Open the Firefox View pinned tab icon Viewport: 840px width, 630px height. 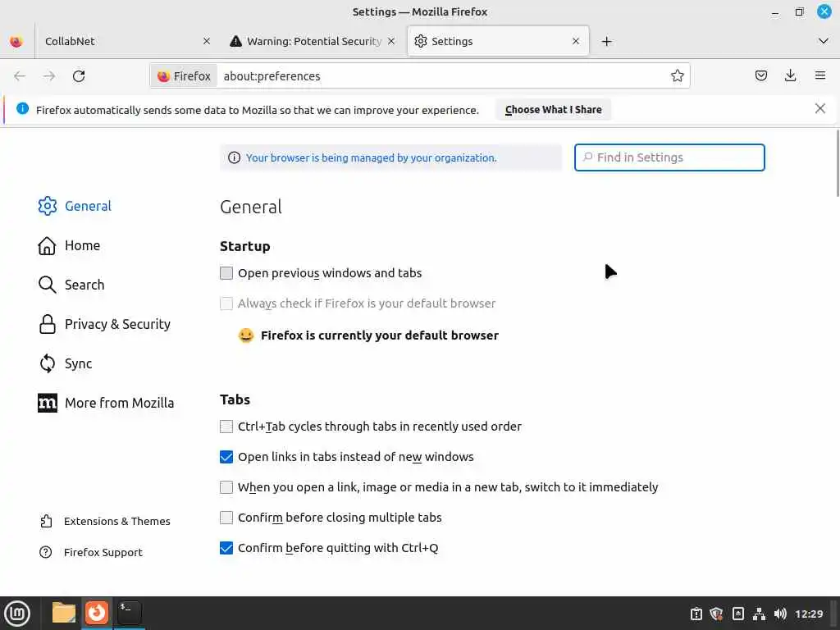[x=16, y=41]
